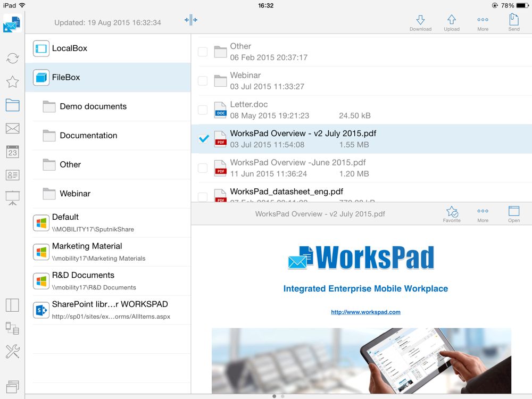Tap the WorksPad app logo icon
Image resolution: width=532 pixels, height=399 pixels.
coord(12,23)
